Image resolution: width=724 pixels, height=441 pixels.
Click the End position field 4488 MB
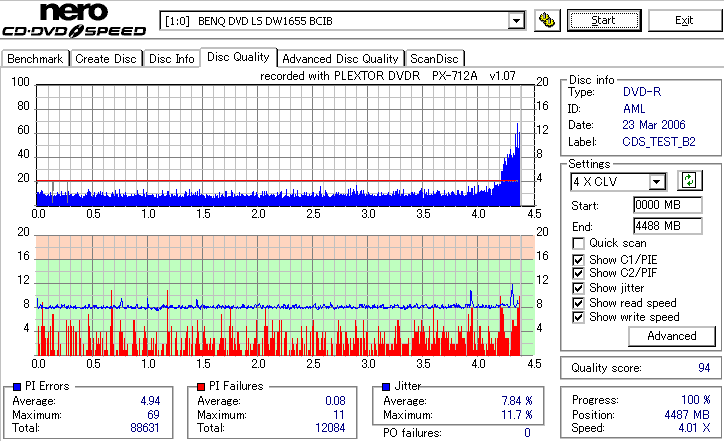[x=668, y=226]
